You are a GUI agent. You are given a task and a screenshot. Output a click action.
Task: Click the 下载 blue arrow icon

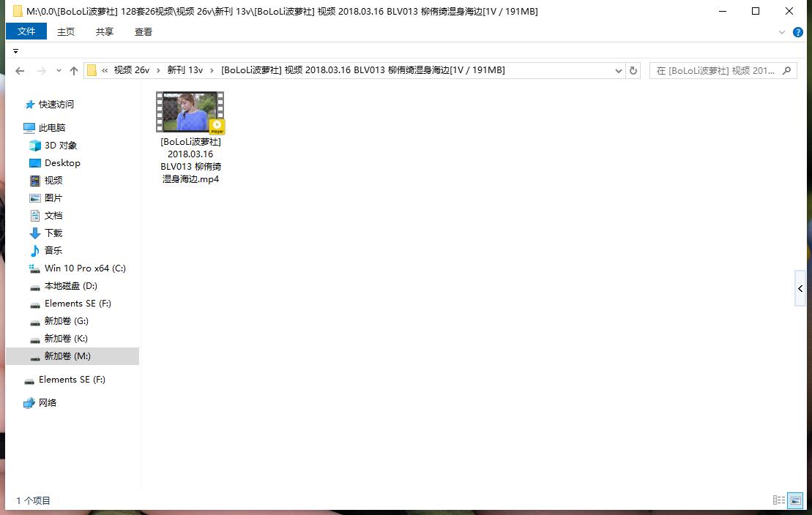(34, 233)
